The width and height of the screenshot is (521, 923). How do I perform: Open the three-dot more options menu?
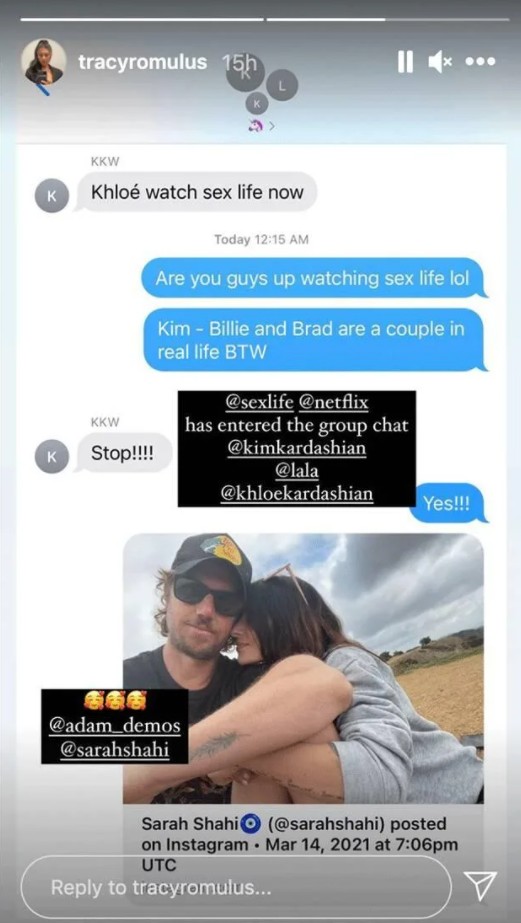pos(481,62)
